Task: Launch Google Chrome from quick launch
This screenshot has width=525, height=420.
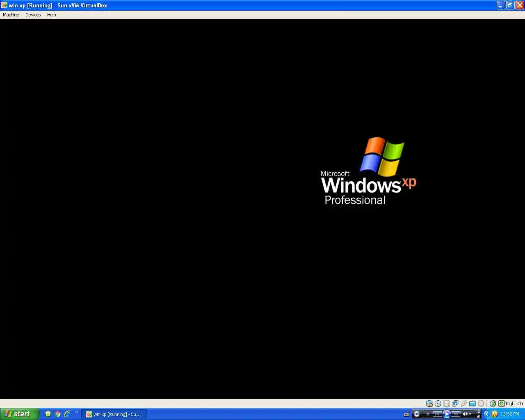Action: tap(57, 414)
